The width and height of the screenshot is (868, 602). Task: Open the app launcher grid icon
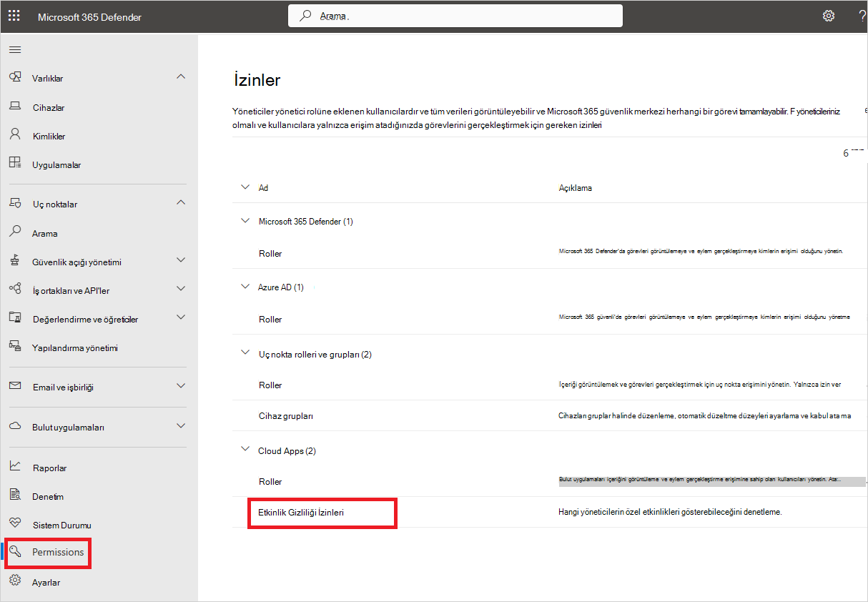pos(14,16)
